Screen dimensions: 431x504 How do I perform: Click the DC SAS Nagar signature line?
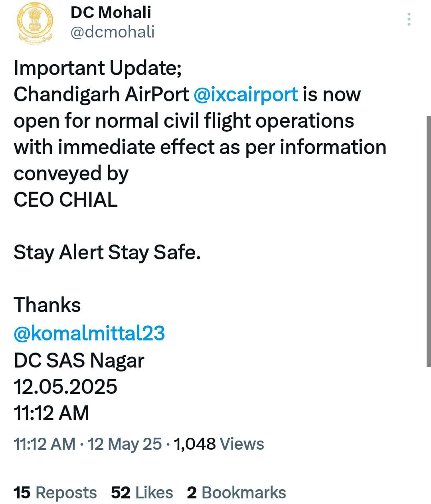pos(79,360)
